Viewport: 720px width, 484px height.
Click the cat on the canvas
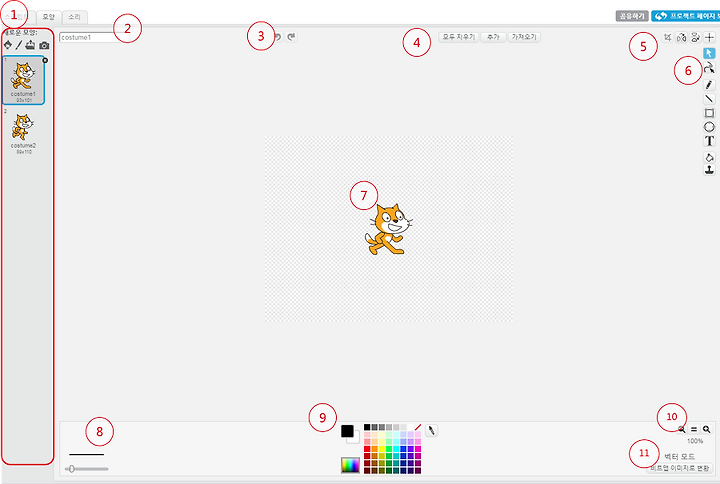[x=388, y=230]
